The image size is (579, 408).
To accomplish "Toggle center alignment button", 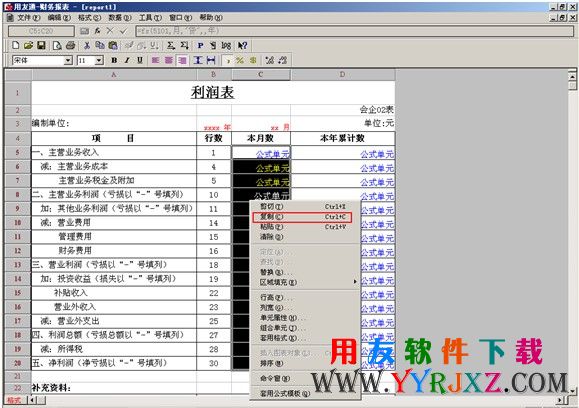I will click(x=169, y=60).
